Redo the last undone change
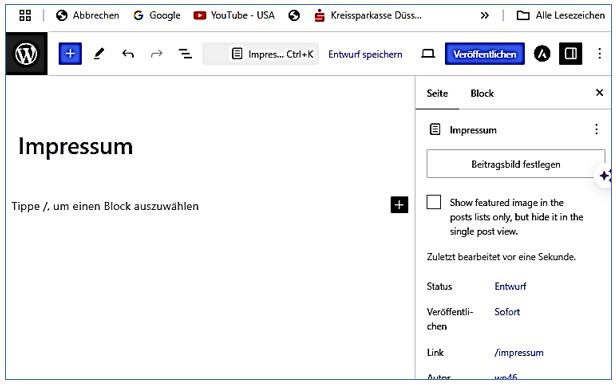Image resolution: width=616 pixels, height=384 pixels. pyautogui.click(x=156, y=53)
